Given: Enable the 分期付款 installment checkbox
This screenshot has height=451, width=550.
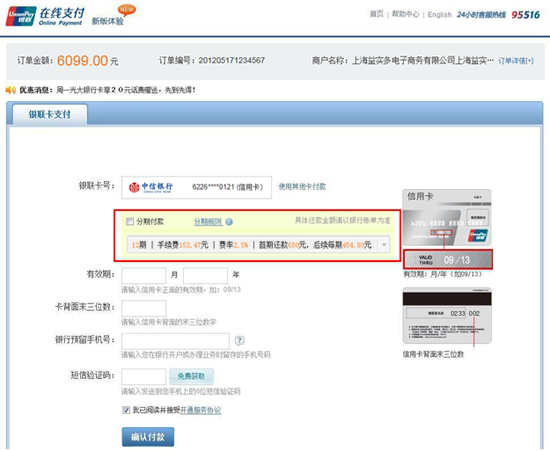Looking at the screenshot, I should (x=130, y=221).
